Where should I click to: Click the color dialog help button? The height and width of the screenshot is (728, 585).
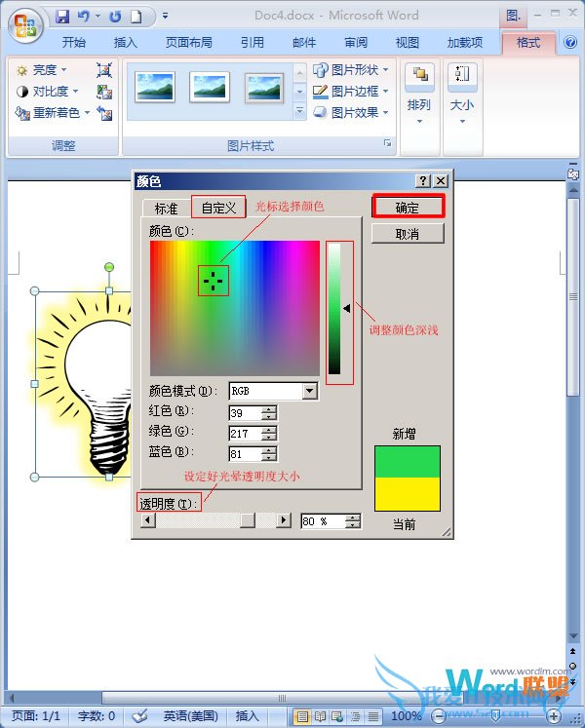coord(422,180)
